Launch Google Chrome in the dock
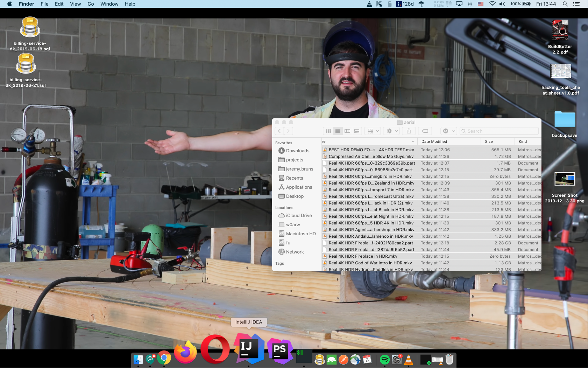Image resolution: width=588 pixels, height=368 pixels. [164, 358]
